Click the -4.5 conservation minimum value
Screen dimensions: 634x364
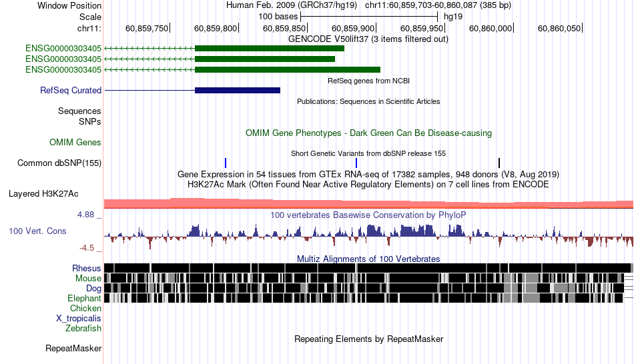[x=86, y=247]
